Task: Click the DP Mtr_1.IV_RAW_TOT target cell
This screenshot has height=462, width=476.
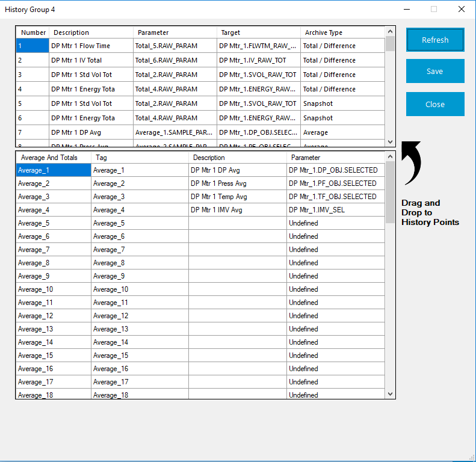Action: (x=259, y=60)
